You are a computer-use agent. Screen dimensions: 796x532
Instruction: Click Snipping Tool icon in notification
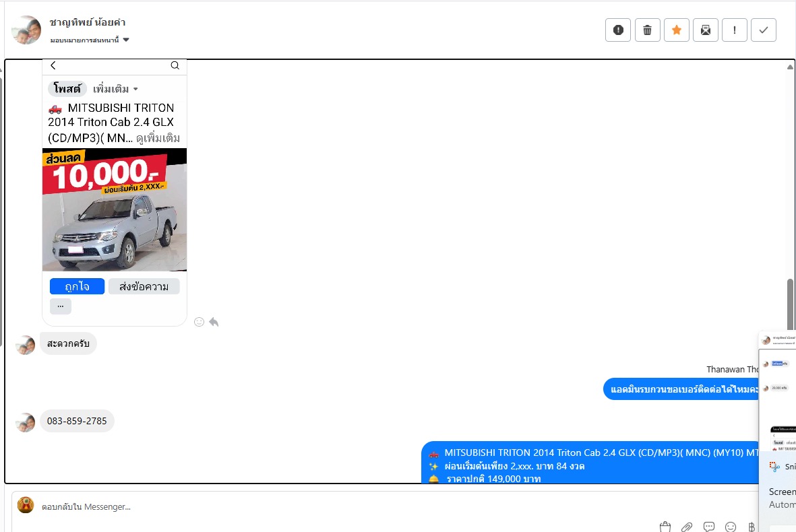point(774,467)
